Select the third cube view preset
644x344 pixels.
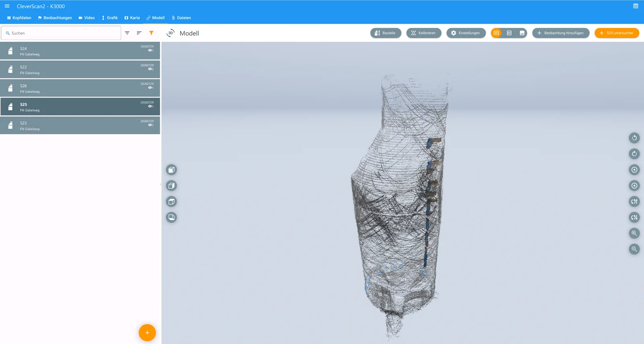click(x=171, y=202)
